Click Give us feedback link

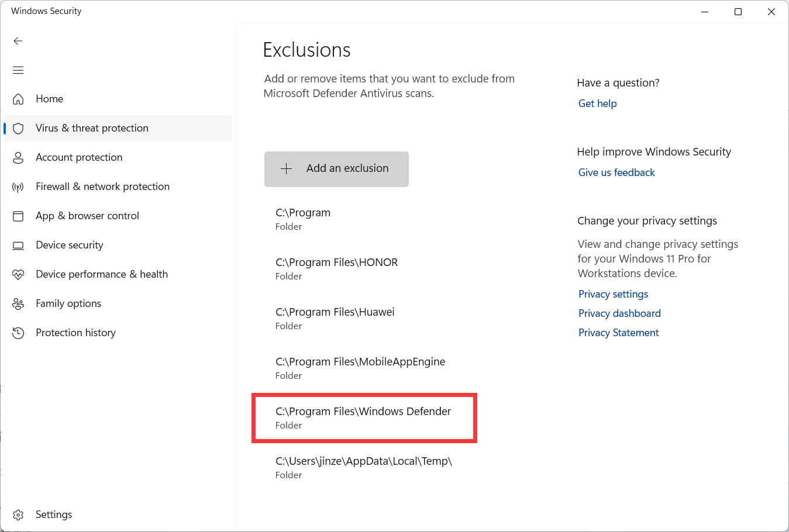click(616, 172)
